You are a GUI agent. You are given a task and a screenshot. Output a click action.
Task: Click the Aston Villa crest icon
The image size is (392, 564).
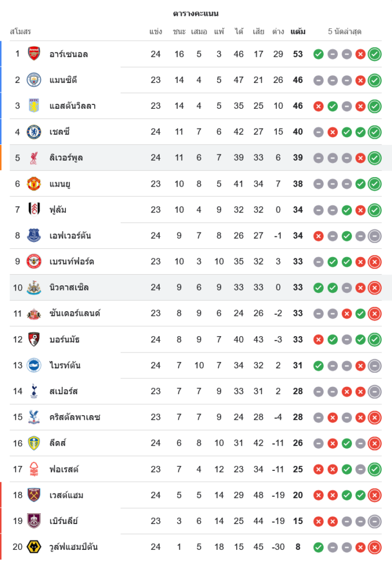[34, 106]
